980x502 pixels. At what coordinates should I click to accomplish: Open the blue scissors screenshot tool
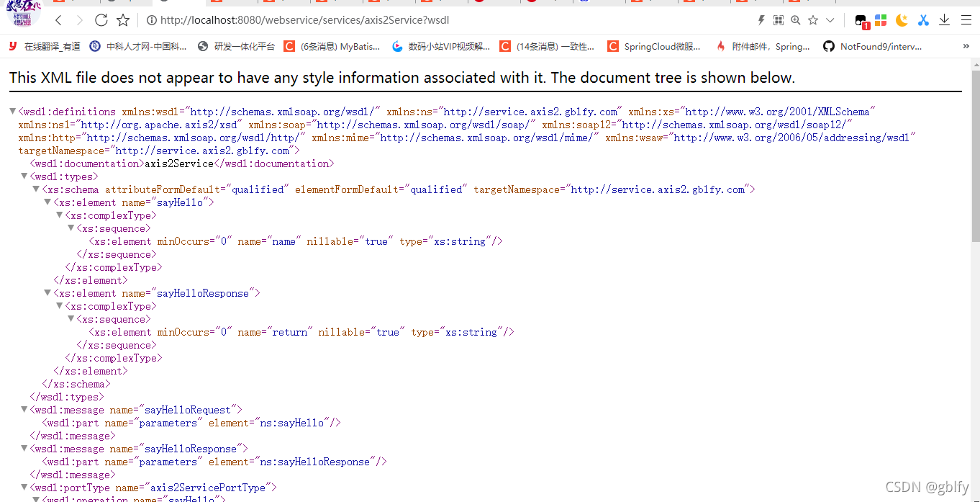923,20
